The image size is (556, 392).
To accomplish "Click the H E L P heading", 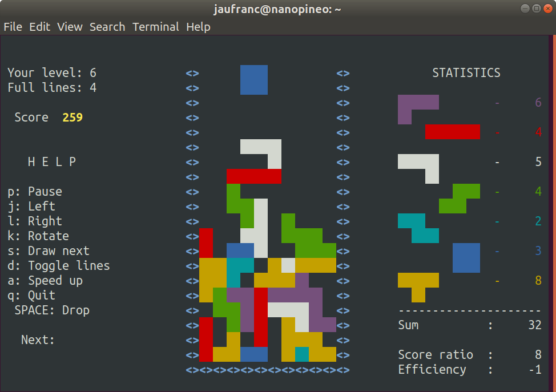I will coord(52,162).
